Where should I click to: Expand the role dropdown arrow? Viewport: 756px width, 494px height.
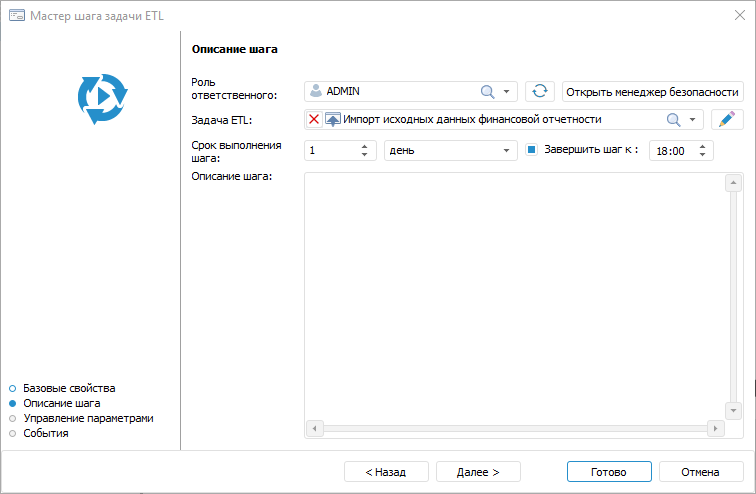507,91
